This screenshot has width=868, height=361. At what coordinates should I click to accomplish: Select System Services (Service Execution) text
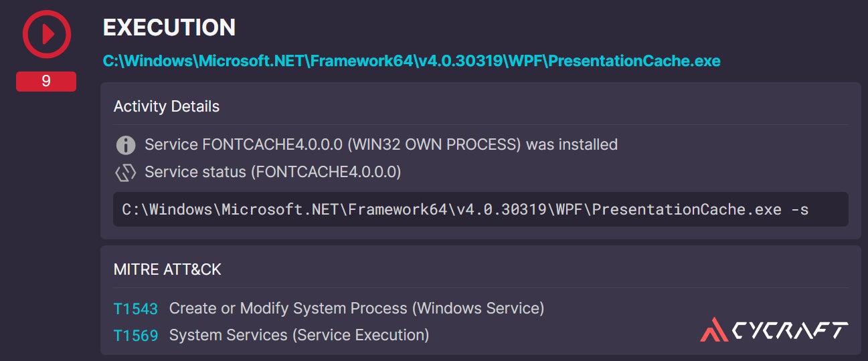tap(298, 334)
